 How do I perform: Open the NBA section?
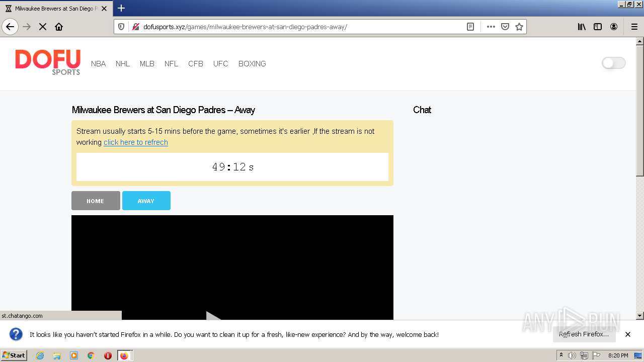pyautogui.click(x=98, y=64)
